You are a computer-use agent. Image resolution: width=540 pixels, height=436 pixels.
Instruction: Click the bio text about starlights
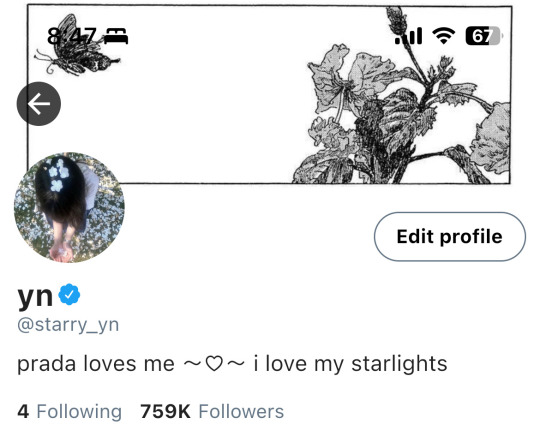[232, 364]
